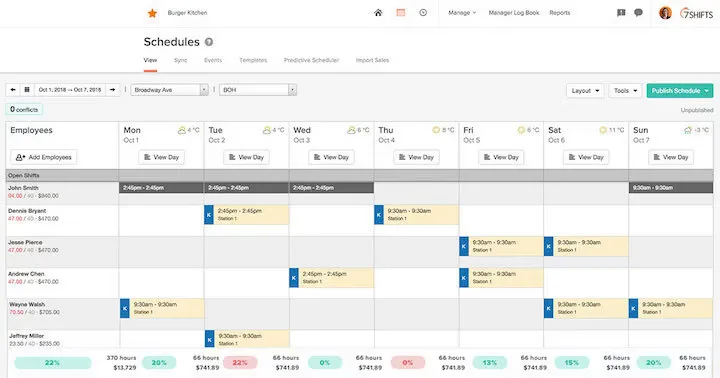Screen dimensions: 720x378
Task: Open the date picker calendar icon
Action: (27, 90)
